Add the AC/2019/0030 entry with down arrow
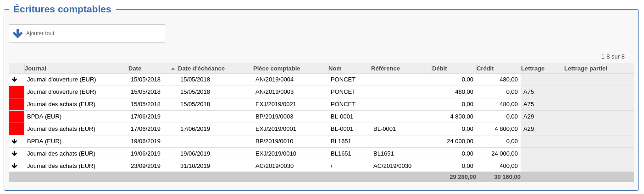The image size is (644, 194). coord(14,166)
